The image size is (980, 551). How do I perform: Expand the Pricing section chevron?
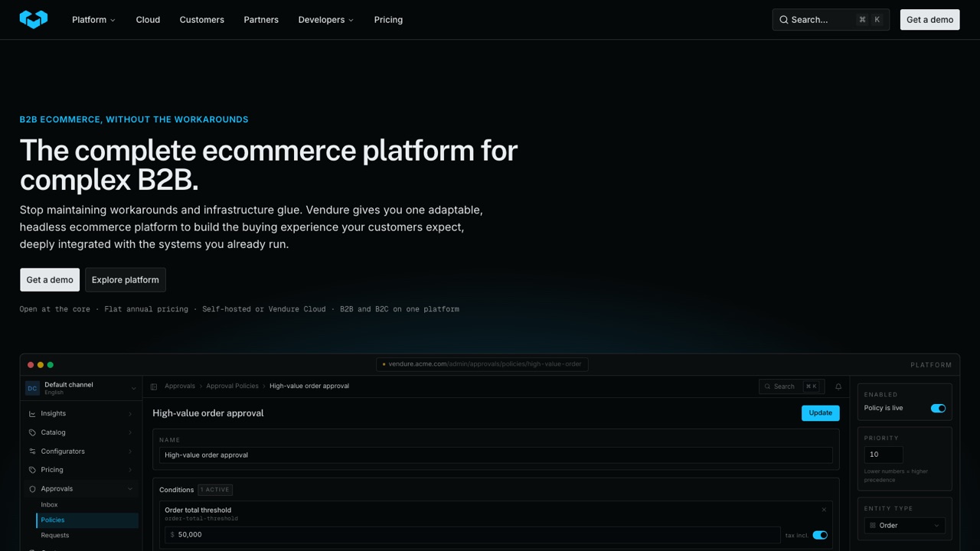pyautogui.click(x=130, y=470)
